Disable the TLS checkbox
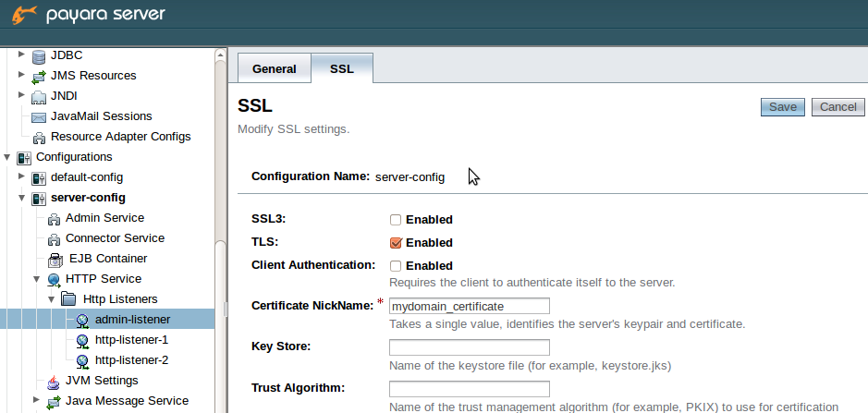 pos(396,243)
